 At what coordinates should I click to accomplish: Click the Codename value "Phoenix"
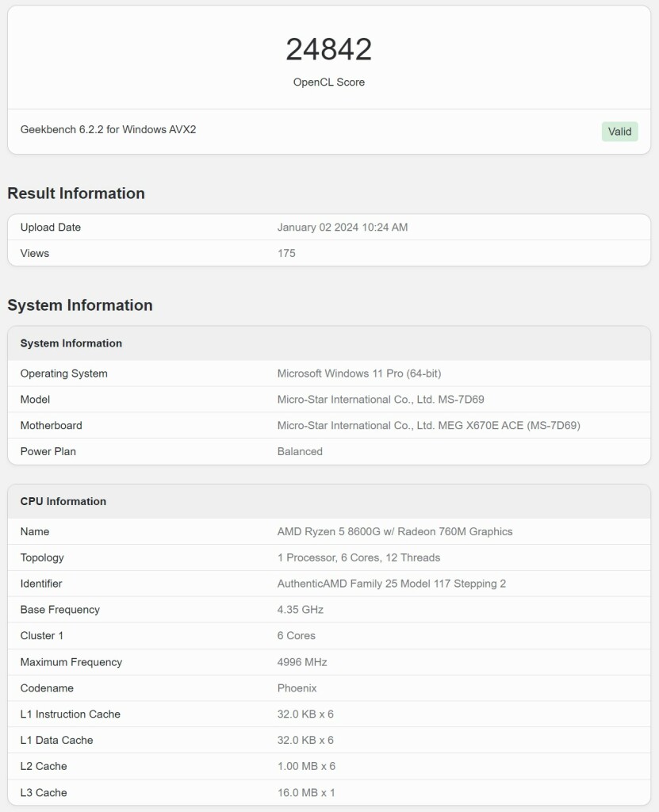click(x=297, y=688)
